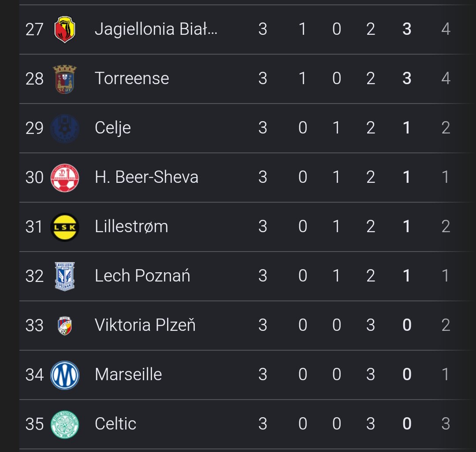
Task: Open the Jagiellonia Biał... team name
Action: click(x=156, y=29)
